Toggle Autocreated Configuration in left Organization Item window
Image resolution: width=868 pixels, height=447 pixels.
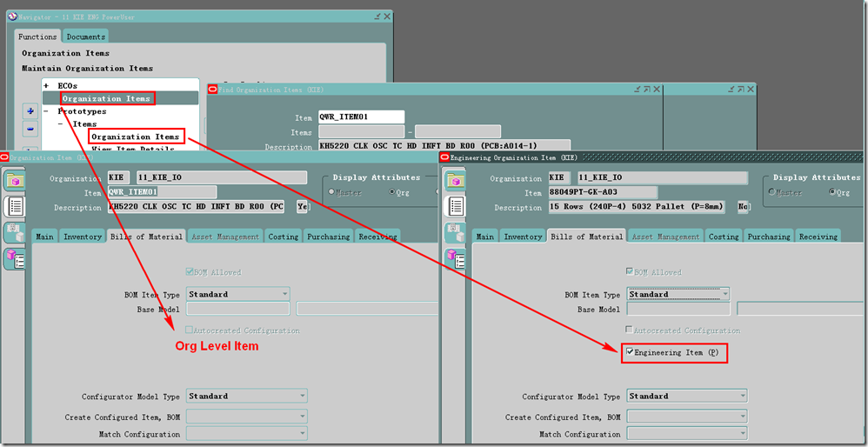[x=190, y=330]
